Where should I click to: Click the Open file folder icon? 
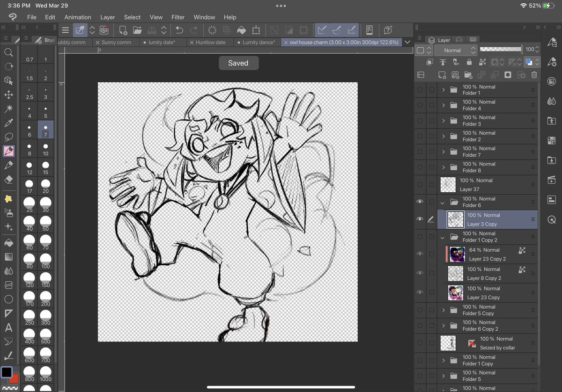[x=137, y=30]
